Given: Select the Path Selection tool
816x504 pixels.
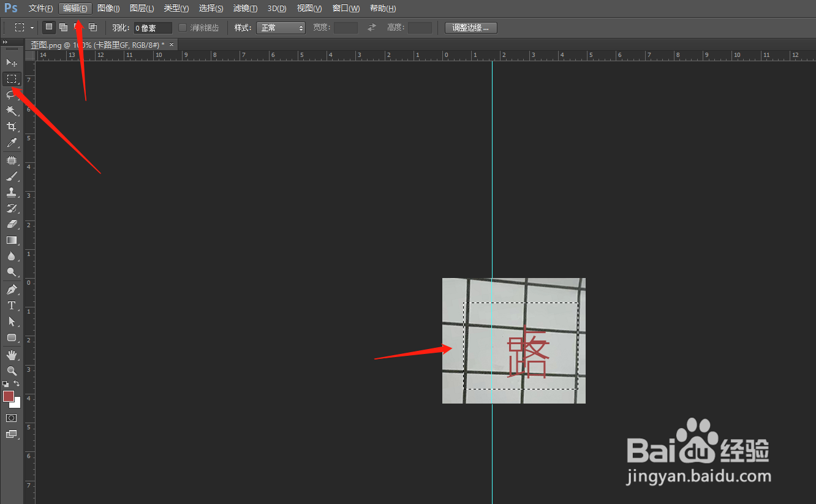Looking at the screenshot, I should pyautogui.click(x=12, y=322).
